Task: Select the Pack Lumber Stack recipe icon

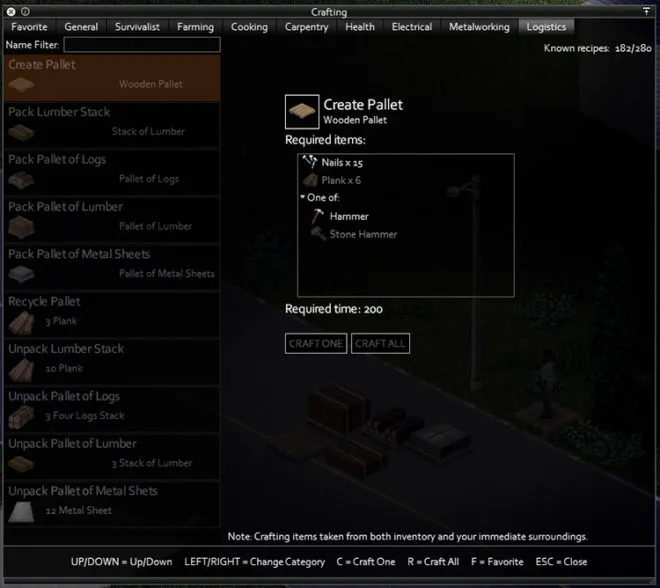Action: 22,132
